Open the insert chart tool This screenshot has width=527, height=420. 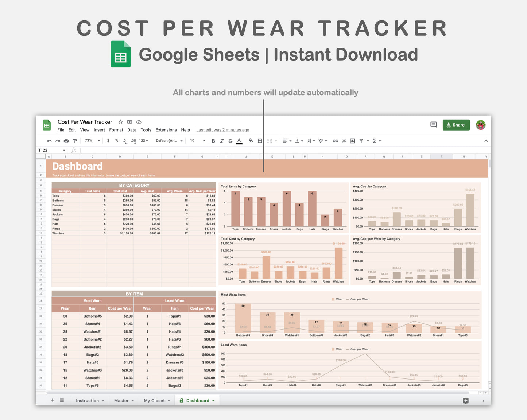352,141
